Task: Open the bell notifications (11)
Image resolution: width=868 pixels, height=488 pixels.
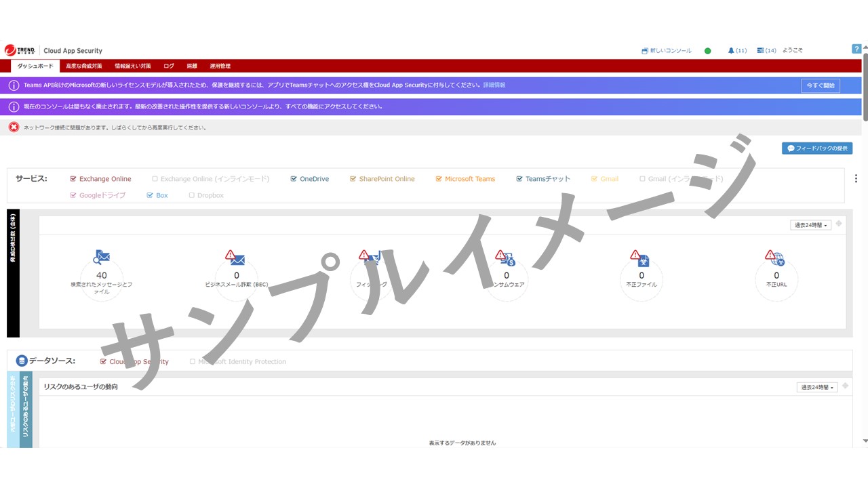Action: point(737,51)
